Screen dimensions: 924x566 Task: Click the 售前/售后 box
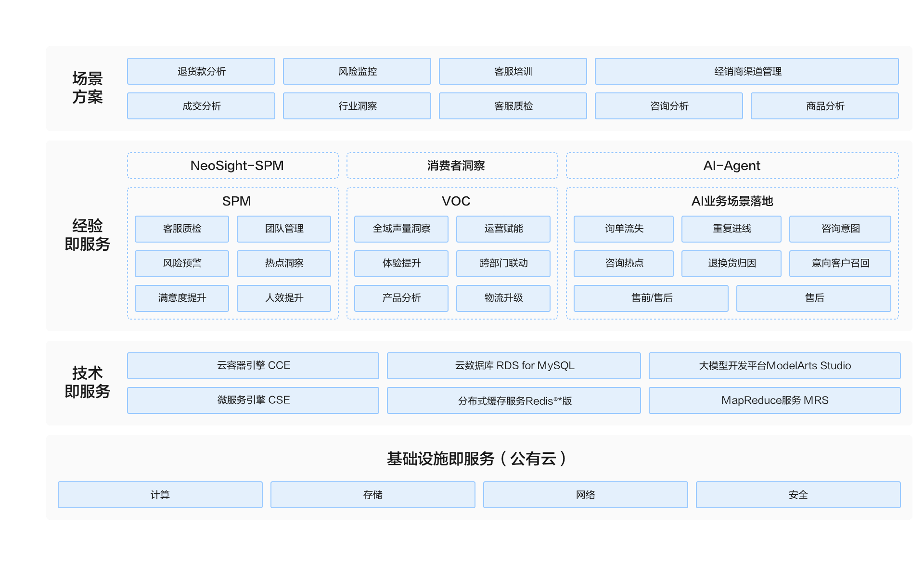[651, 298]
